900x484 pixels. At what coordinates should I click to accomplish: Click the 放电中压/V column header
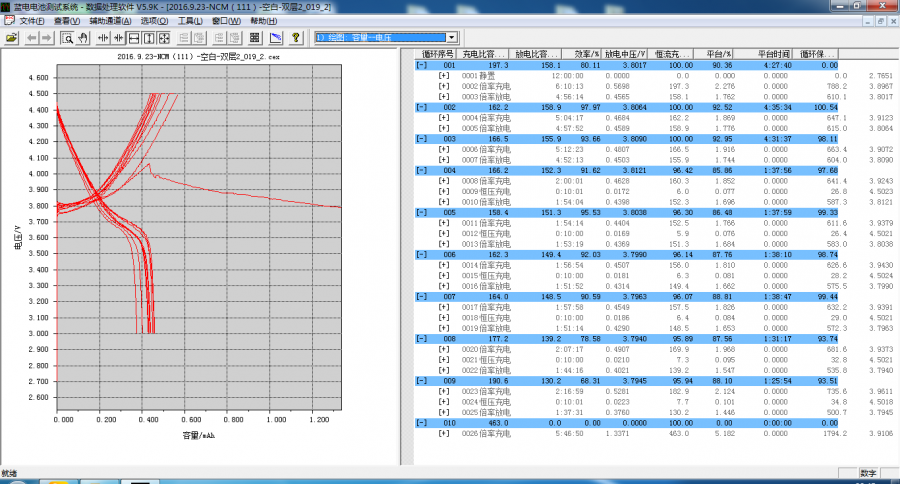[624, 54]
